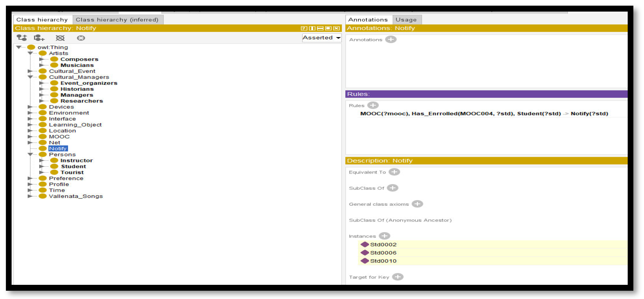Click the Add subclass icon

[x=22, y=38]
